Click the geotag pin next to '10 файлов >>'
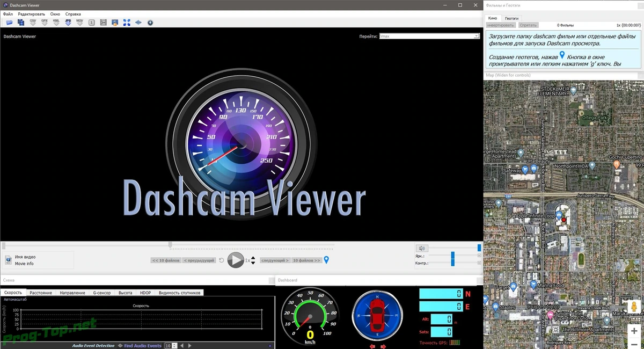 point(326,260)
